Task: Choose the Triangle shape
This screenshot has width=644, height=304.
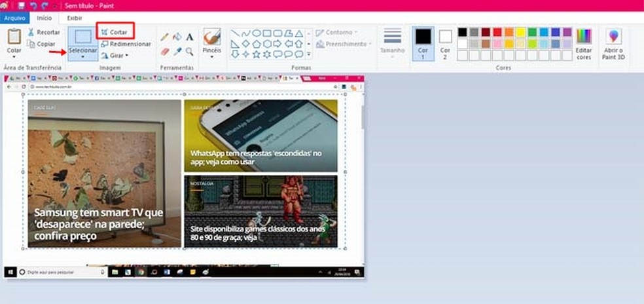Action: (x=299, y=33)
